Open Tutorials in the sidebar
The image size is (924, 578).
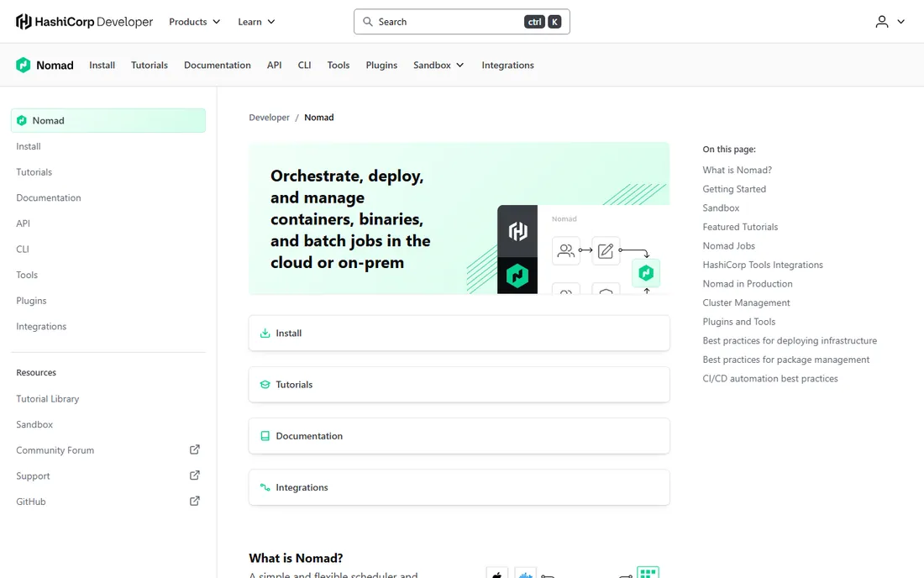coord(34,172)
